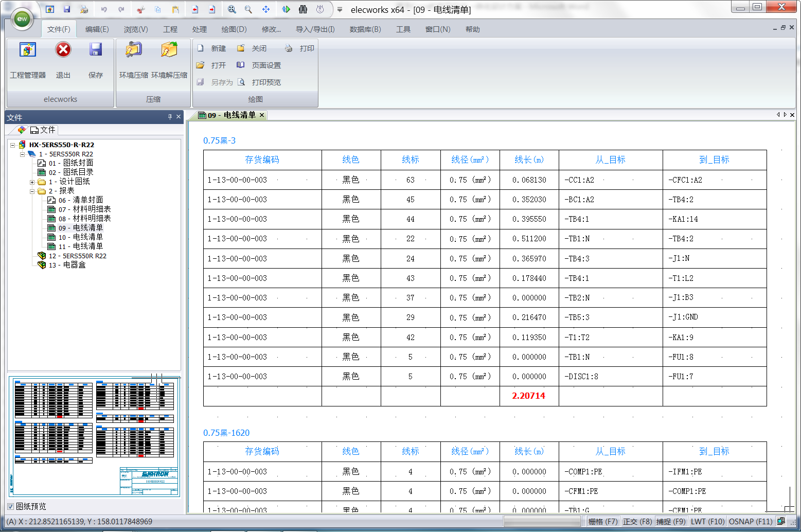This screenshot has width=801, height=532.
Task: Click the elecworks application orb button
Action: click(22, 19)
